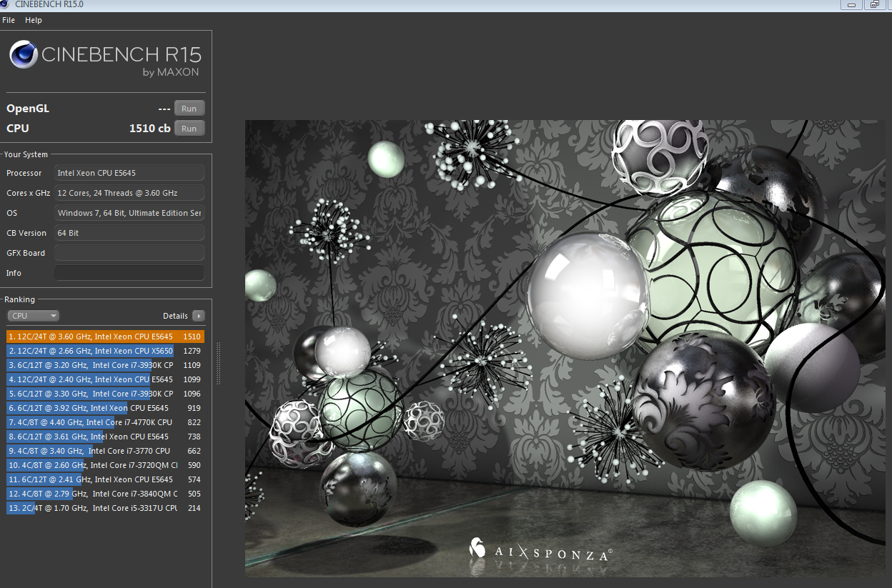Click the rendered spheres benchmark image
This screenshot has height=588, width=892.
coord(565,348)
